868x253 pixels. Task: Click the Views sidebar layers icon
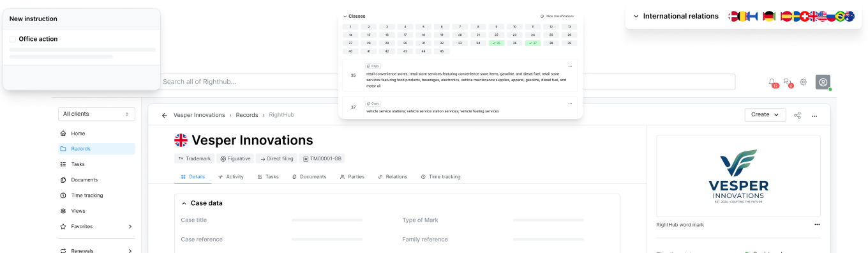(63, 211)
